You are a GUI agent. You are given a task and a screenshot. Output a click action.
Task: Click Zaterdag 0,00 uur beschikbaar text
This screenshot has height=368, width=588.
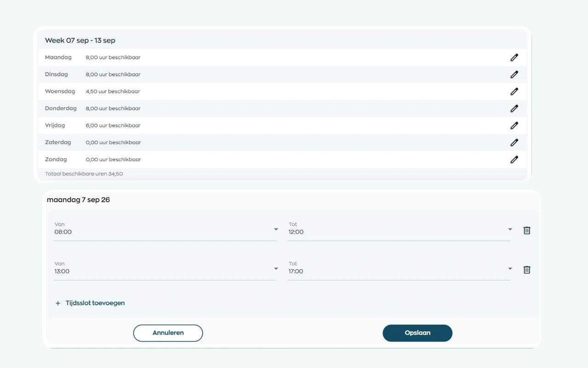pyautogui.click(x=113, y=143)
